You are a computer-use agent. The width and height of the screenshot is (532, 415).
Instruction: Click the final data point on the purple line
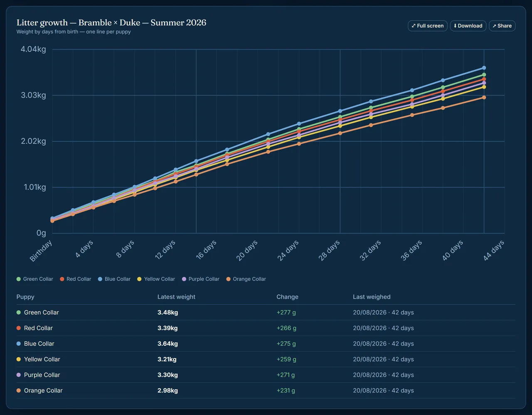pos(484,83)
